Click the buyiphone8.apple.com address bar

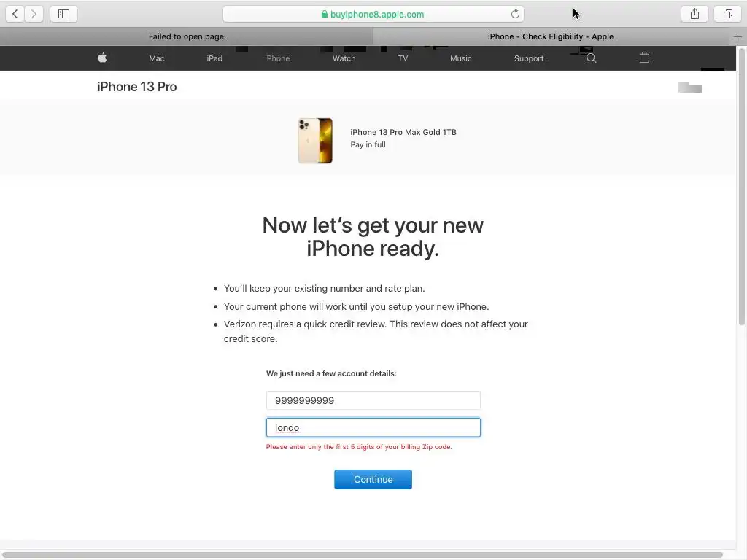click(x=373, y=14)
